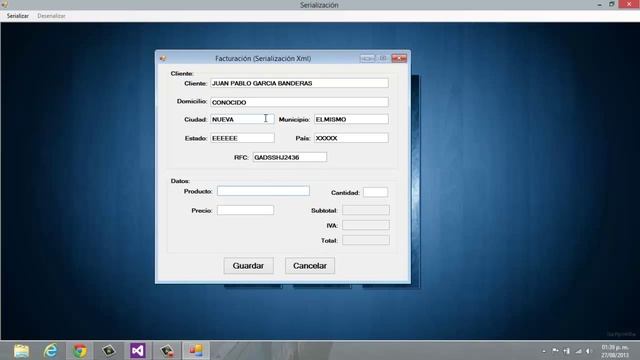Click the Precio text field
Image resolution: width=640 pixels, height=360 pixels.
(245, 210)
